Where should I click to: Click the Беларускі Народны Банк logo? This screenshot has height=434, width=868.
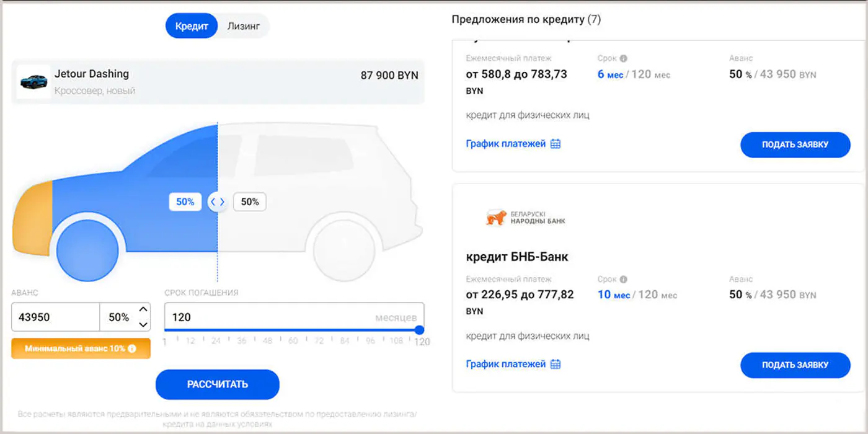526,218
